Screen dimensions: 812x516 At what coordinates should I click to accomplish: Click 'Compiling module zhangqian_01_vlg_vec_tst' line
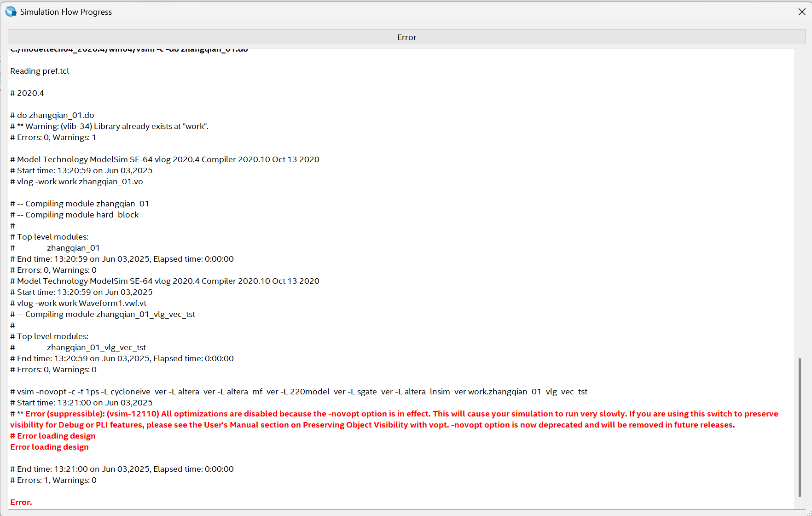click(x=103, y=314)
